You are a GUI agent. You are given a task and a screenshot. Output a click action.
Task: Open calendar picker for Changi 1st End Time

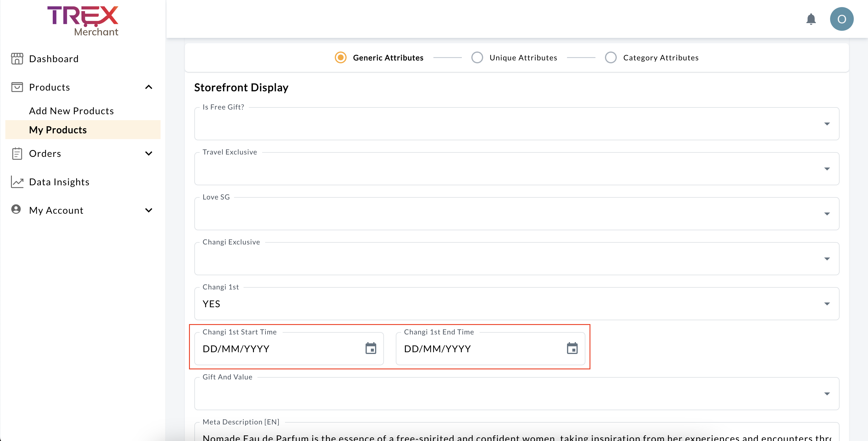point(572,348)
